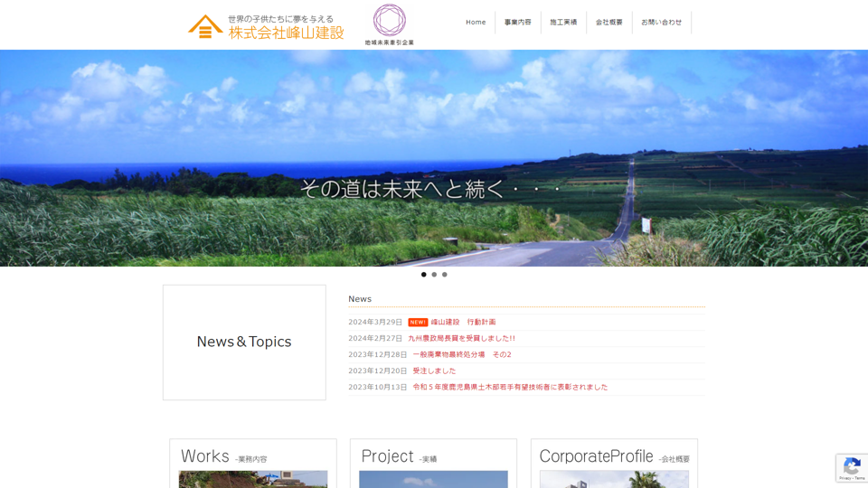The width and height of the screenshot is (868, 488).
Task: Click the News＆Topics box
Action: pos(244,343)
